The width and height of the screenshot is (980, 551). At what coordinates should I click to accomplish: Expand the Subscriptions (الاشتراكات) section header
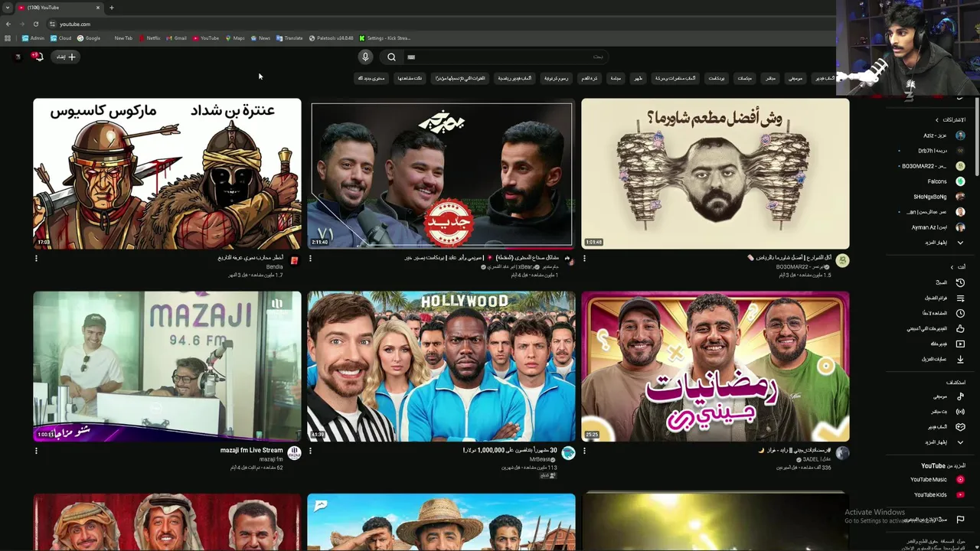coord(950,119)
